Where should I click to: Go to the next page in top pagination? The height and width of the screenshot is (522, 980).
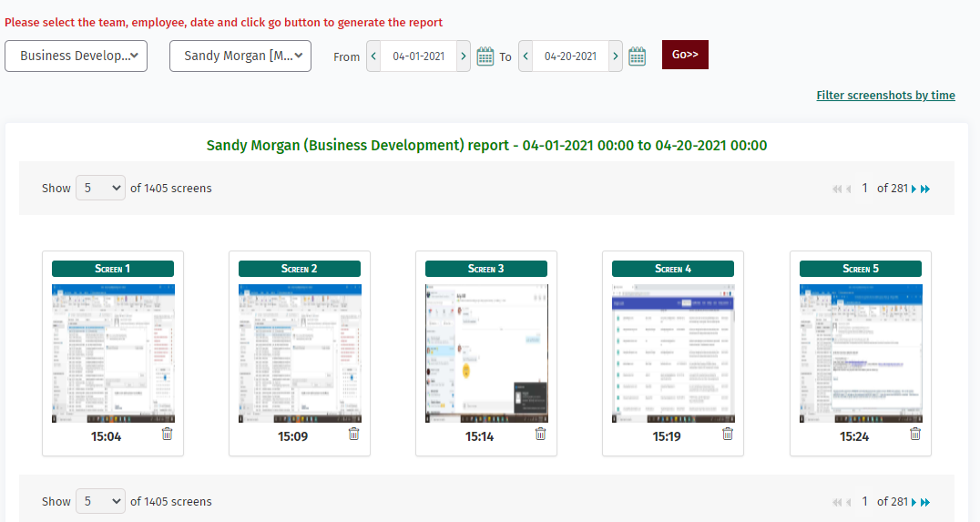click(914, 189)
